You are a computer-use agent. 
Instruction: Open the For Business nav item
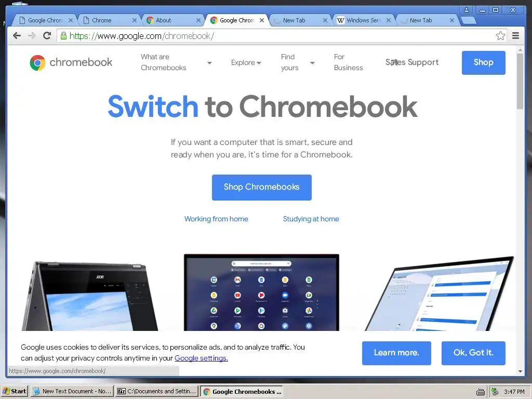coord(348,62)
